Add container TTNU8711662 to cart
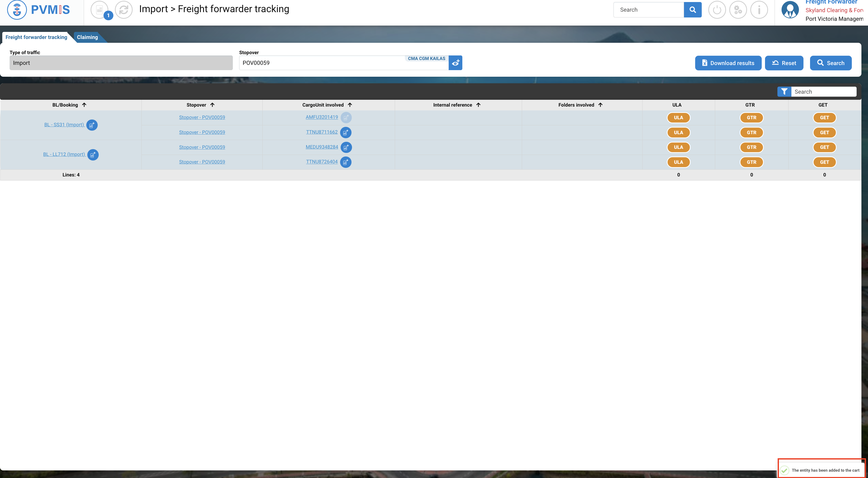Image resolution: width=868 pixels, height=478 pixels. pos(345,132)
